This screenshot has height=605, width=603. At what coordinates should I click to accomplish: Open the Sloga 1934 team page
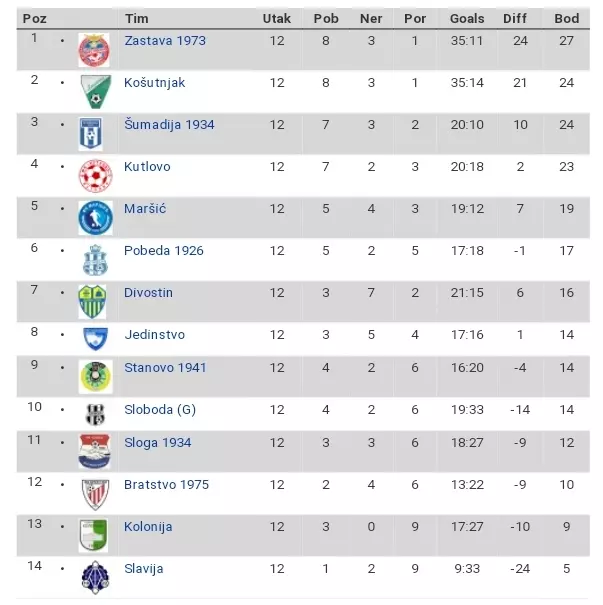pyautogui.click(x=157, y=443)
